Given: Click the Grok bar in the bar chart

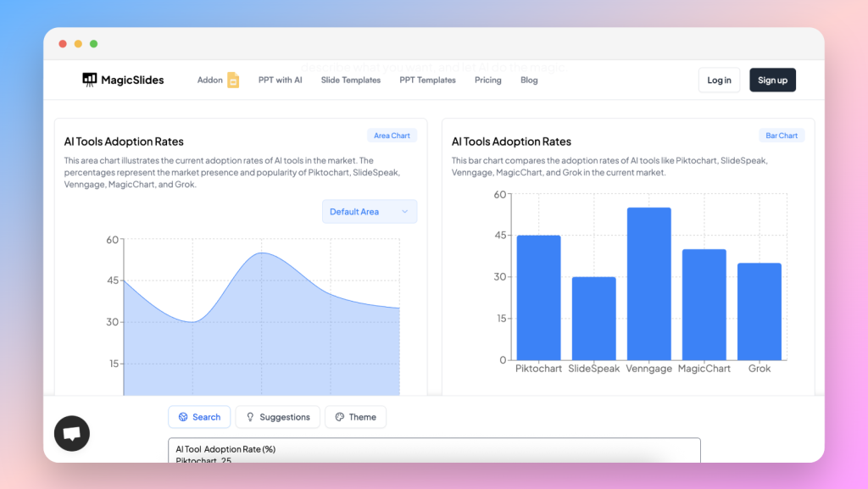Looking at the screenshot, I should point(759,311).
